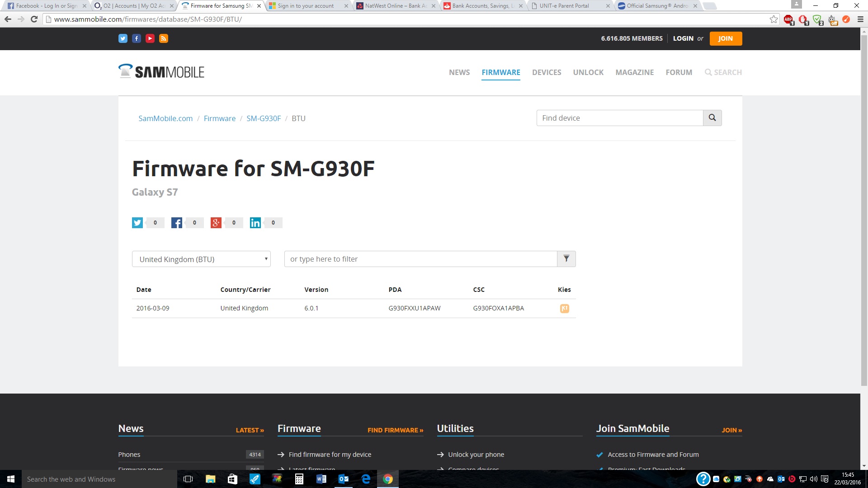
Task: Open Microsoft Edge from taskbar
Action: 366,479
